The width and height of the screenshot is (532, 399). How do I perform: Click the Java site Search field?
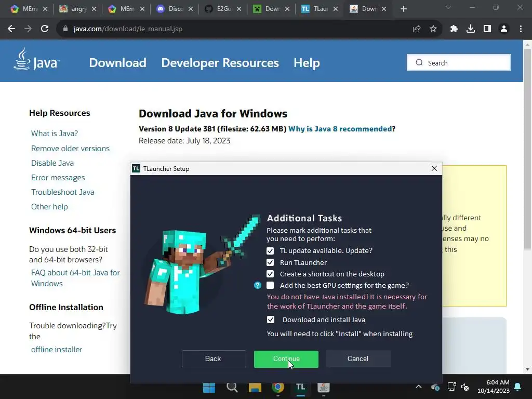click(458, 63)
